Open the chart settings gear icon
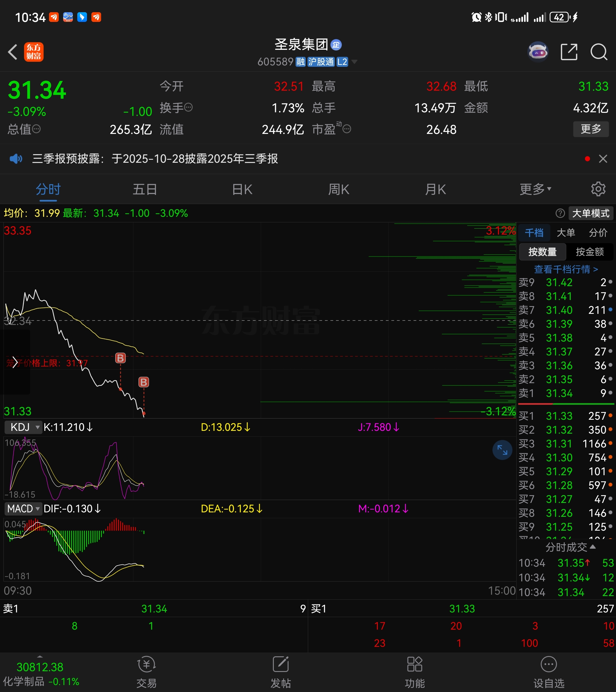Image resolution: width=616 pixels, height=692 pixels. click(x=598, y=189)
